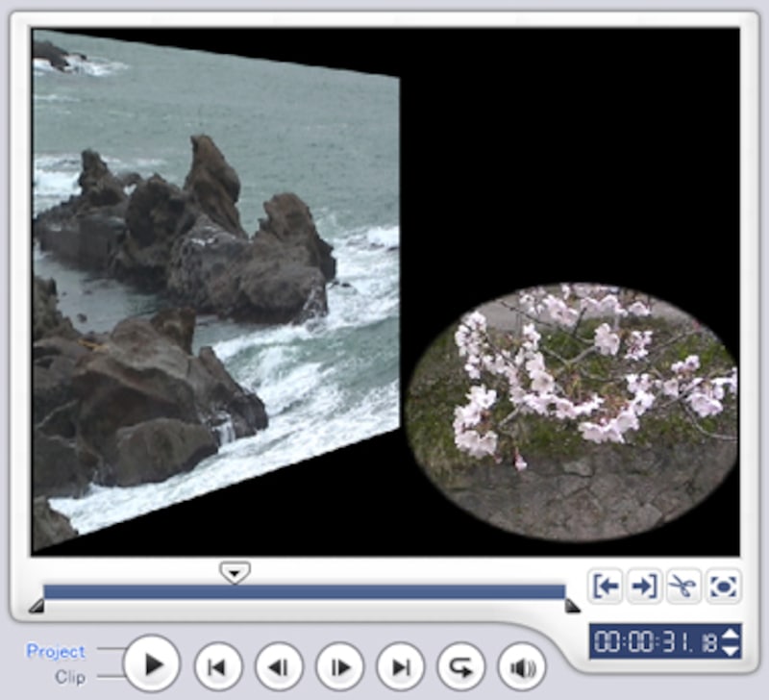Toggle Repeat playback
The height and width of the screenshot is (700, 769).
tap(461, 666)
